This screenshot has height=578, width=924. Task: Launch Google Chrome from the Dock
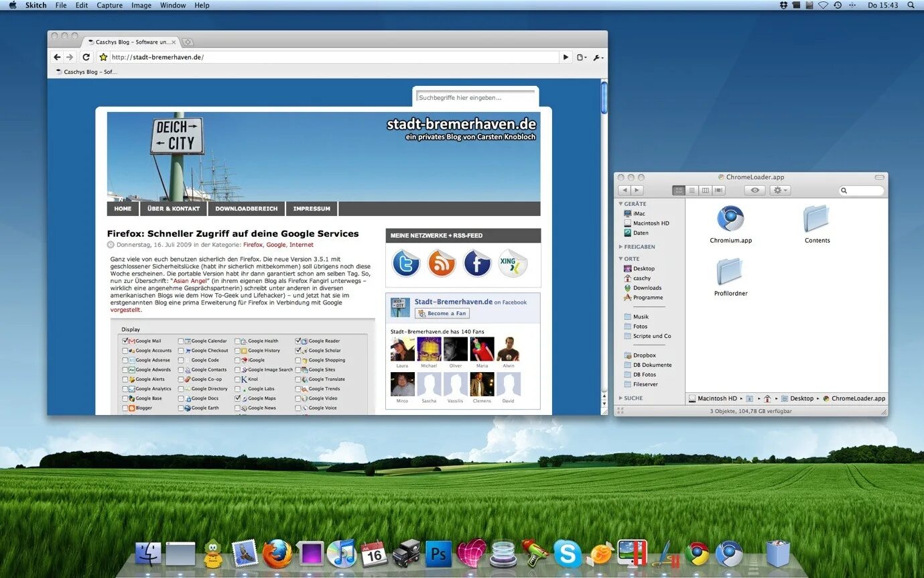(697, 554)
